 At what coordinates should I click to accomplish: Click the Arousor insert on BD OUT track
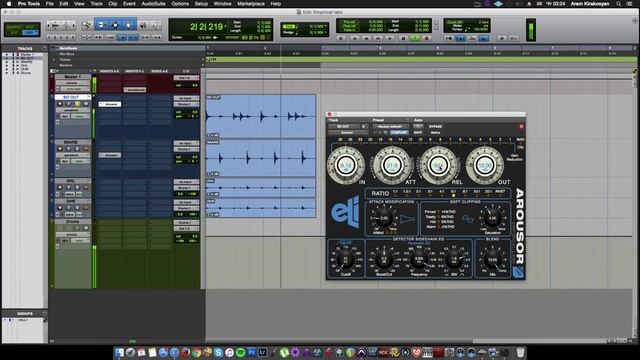click(110, 104)
